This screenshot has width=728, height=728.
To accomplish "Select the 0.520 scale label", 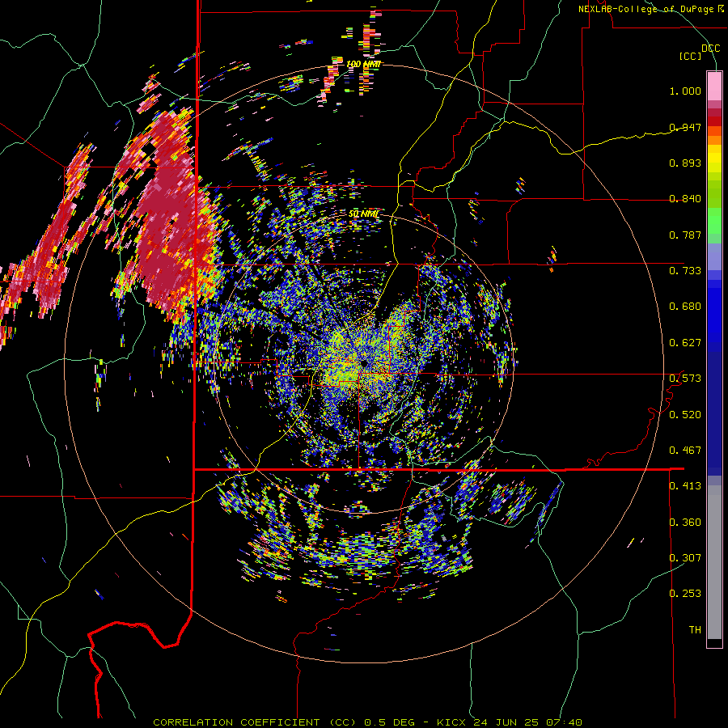I will point(685,415).
